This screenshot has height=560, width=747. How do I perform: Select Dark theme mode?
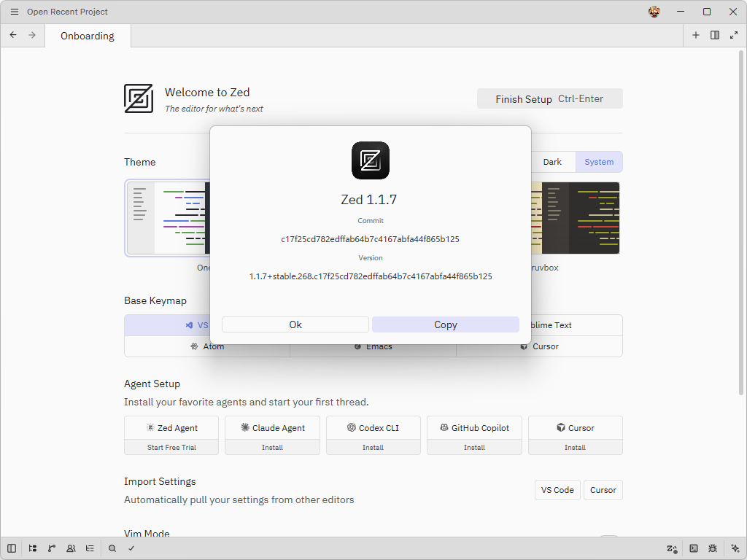coord(552,162)
